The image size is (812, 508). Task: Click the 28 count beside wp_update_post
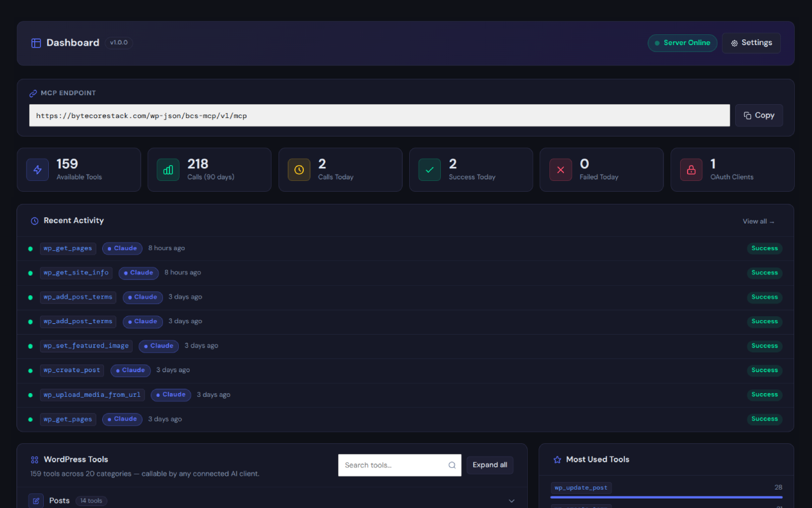pyautogui.click(x=778, y=488)
